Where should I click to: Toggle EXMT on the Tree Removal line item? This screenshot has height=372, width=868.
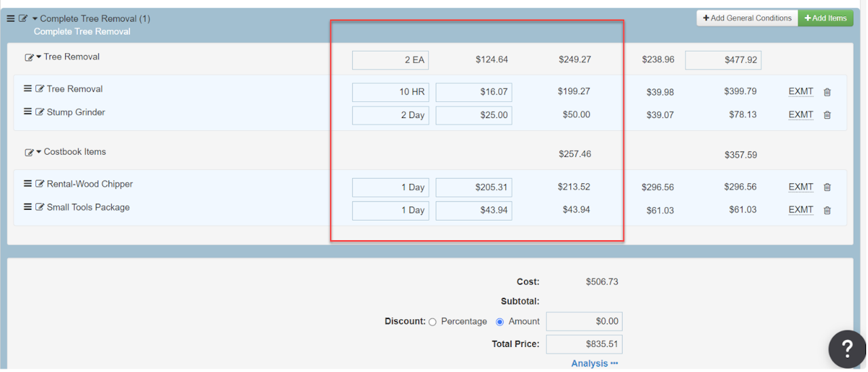(800, 92)
